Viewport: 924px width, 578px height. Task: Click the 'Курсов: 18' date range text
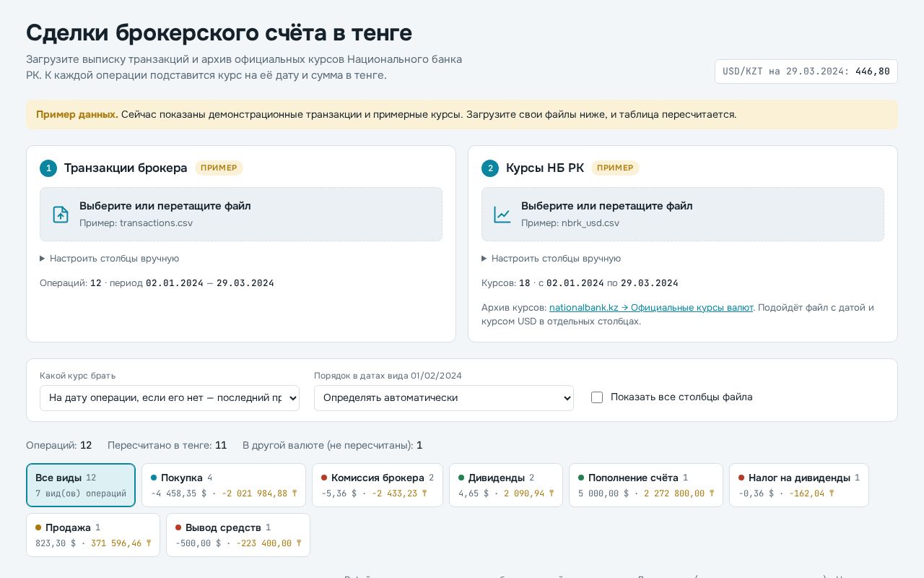(x=580, y=283)
